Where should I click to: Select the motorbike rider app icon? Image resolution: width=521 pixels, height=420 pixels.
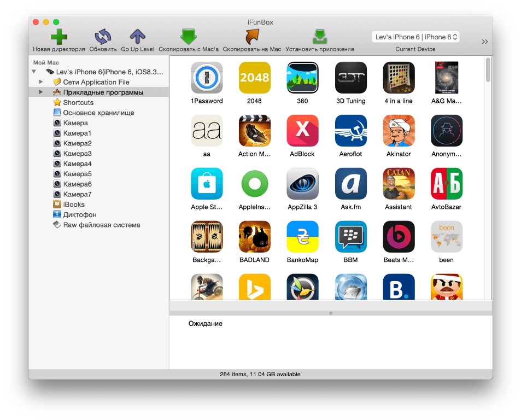coord(207,287)
